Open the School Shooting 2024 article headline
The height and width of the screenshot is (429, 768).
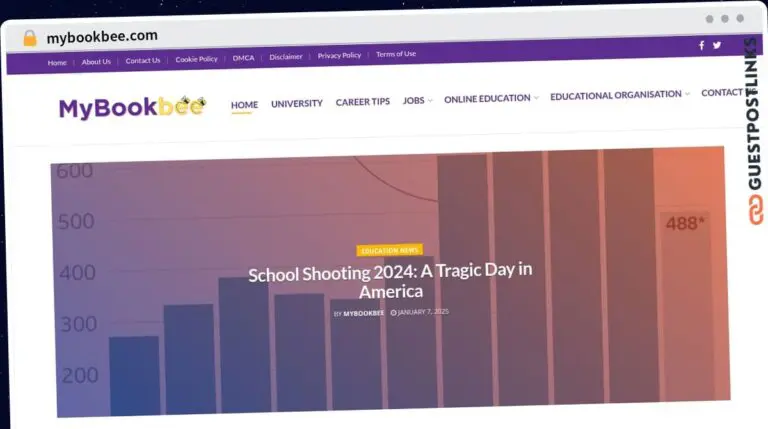(x=389, y=281)
